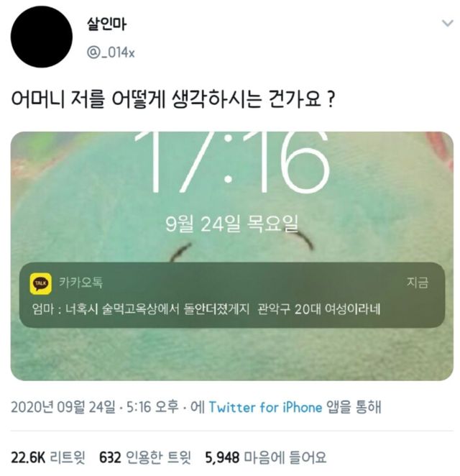The width and height of the screenshot is (460, 476).
Task: Click the @_014x handle
Action: point(111,52)
